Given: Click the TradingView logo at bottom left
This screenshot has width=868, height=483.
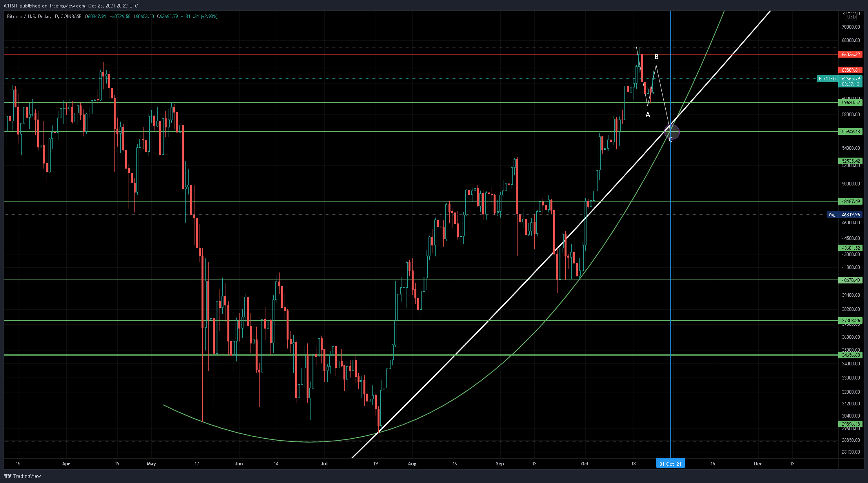Looking at the screenshot, I should (x=22, y=476).
